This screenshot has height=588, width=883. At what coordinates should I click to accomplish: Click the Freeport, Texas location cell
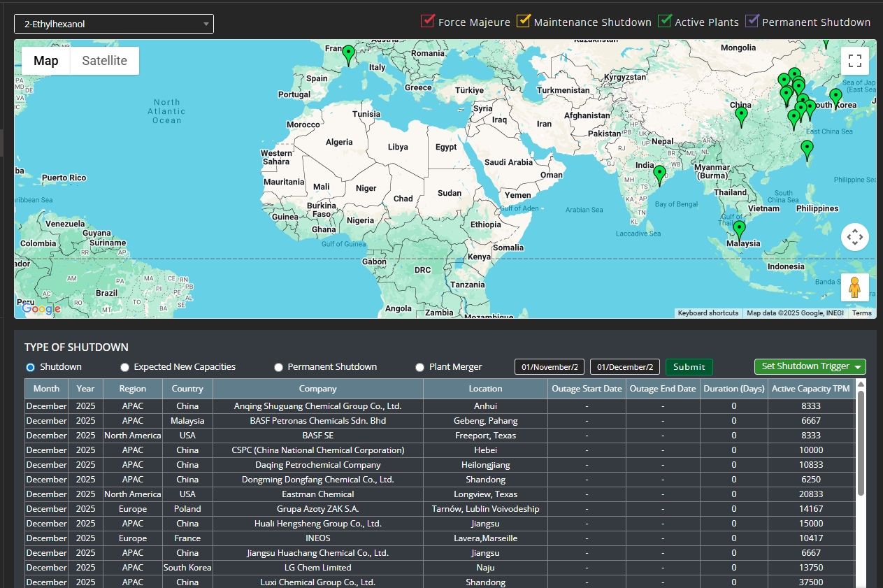[x=486, y=436]
